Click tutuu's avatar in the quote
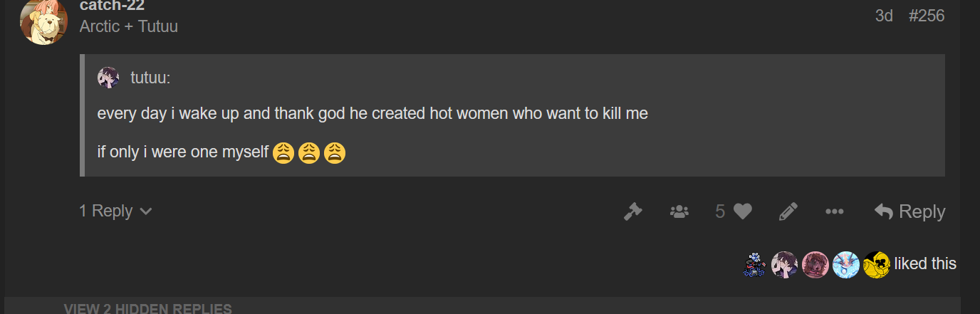 pos(108,78)
